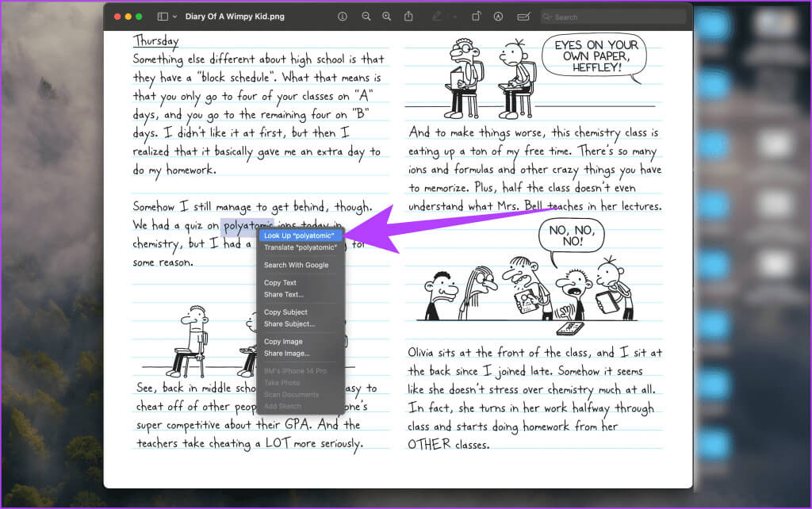Open the sidebar view options chevron

click(174, 17)
